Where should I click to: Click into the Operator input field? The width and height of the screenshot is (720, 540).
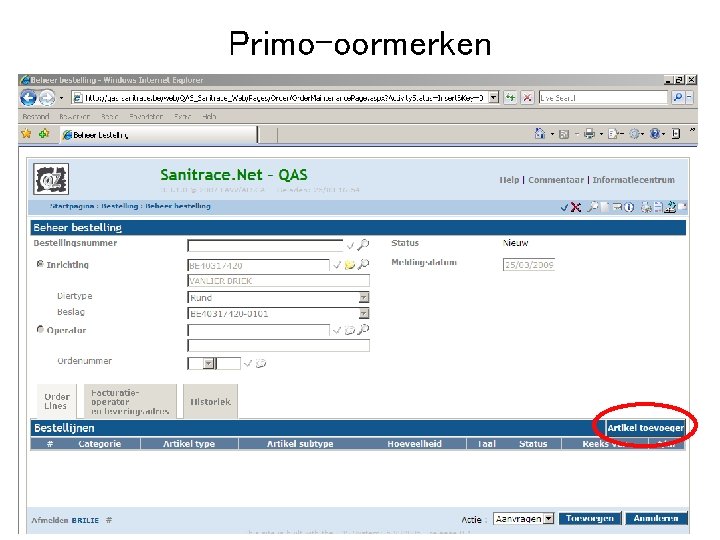pyautogui.click(x=259, y=330)
